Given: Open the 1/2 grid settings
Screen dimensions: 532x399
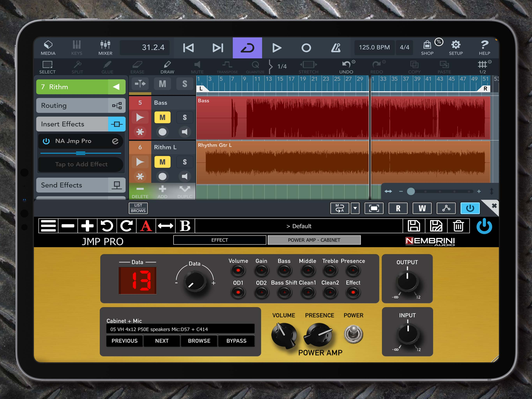Looking at the screenshot, I should coord(483,67).
